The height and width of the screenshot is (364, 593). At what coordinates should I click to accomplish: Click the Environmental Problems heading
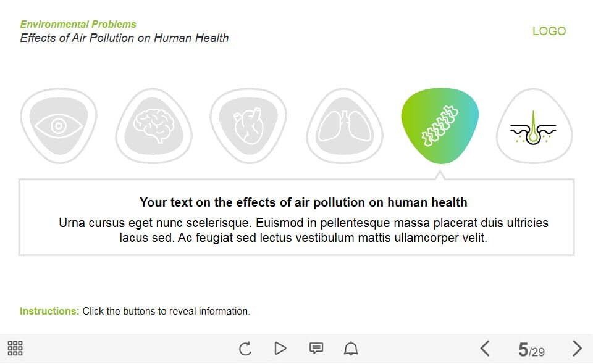[78, 24]
